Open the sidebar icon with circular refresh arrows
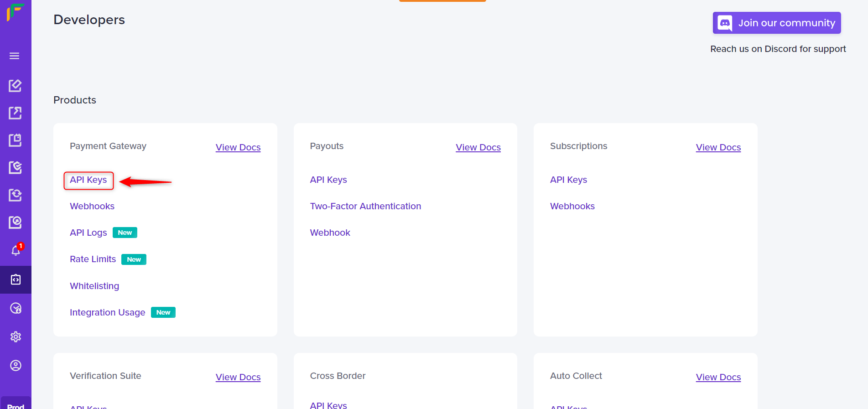The height and width of the screenshot is (409, 868). coord(15,195)
